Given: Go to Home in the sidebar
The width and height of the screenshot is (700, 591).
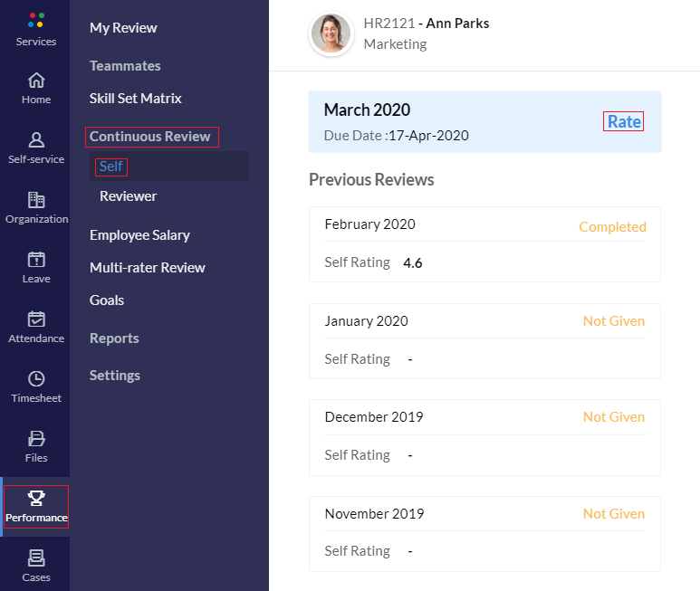Looking at the screenshot, I should click(x=36, y=89).
